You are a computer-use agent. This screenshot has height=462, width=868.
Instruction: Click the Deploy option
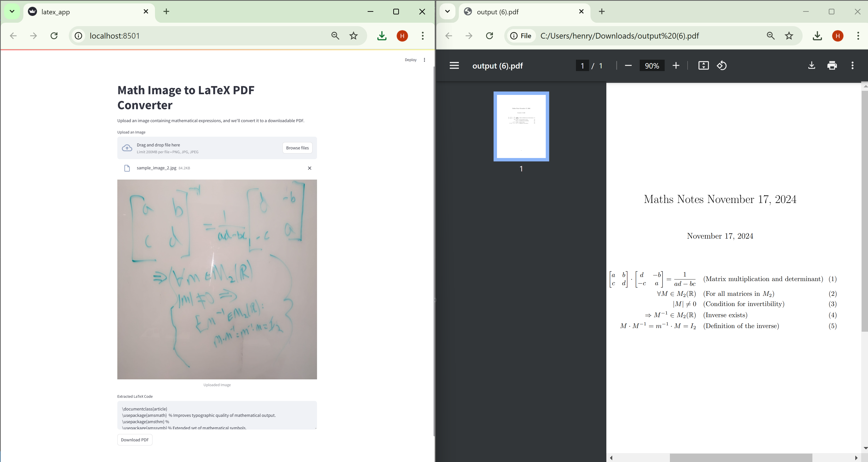(x=411, y=60)
